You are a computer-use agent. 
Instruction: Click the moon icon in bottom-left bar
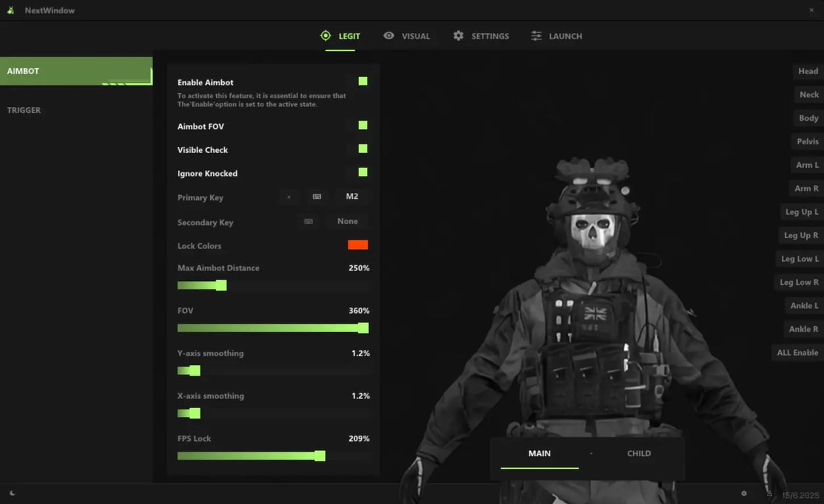click(12, 493)
